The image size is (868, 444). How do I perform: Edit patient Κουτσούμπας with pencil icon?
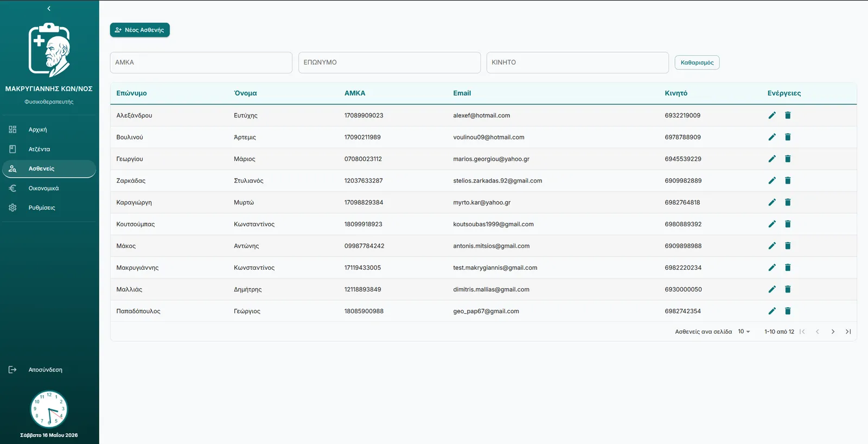(x=772, y=224)
